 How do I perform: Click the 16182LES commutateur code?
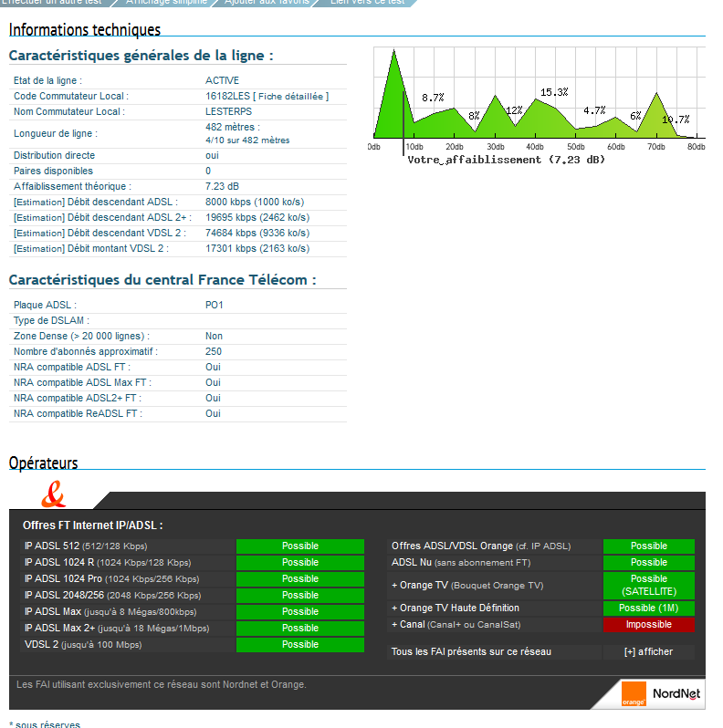pos(227,96)
